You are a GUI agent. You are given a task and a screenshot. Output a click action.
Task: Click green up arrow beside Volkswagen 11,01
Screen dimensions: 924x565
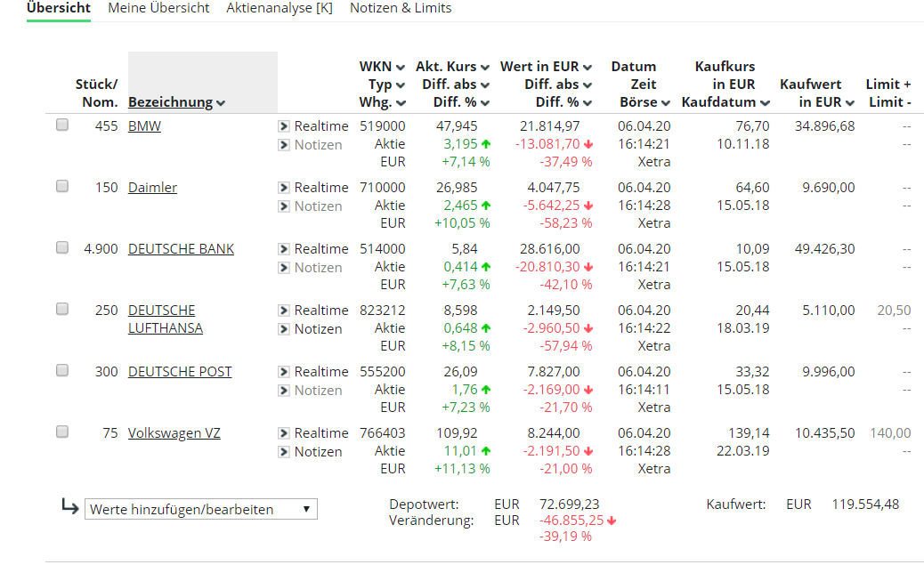[485, 451]
